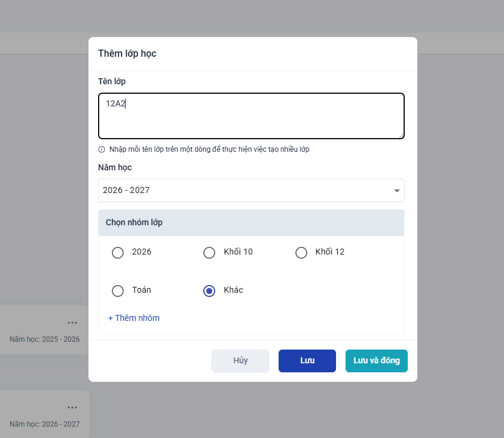Image resolution: width=504 pixels, height=438 pixels.
Task: Select the Toán group radio button
Action: (118, 291)
